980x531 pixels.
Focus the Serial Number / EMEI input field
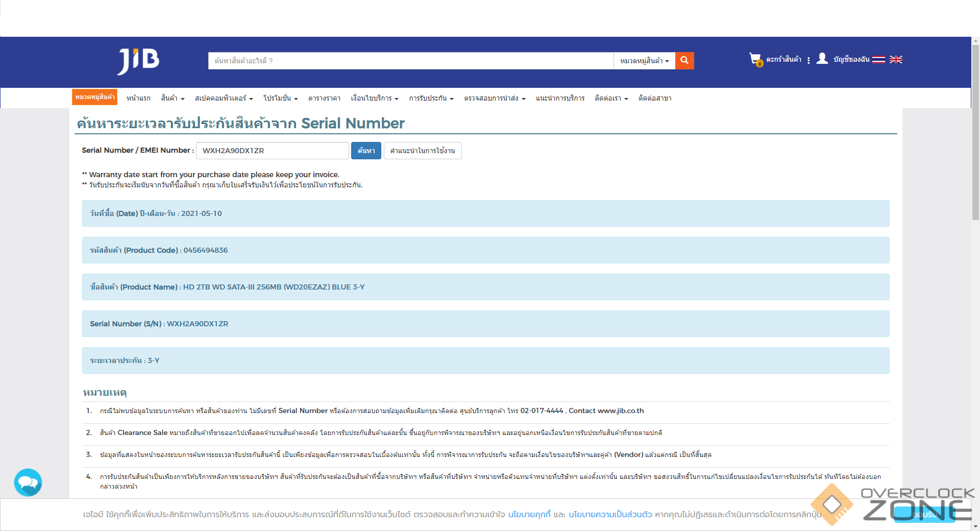click(273, 151)
